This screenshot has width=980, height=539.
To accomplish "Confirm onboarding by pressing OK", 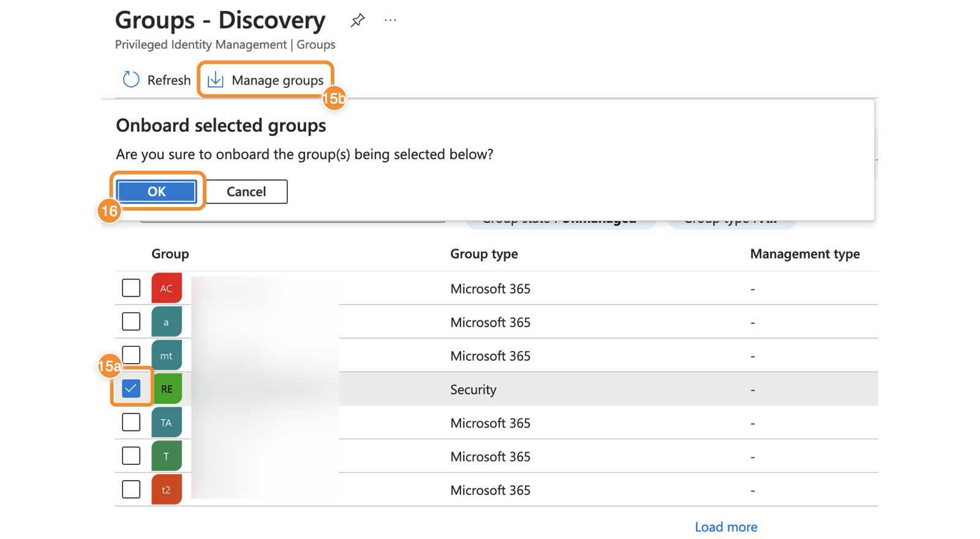I will [157, 192].
